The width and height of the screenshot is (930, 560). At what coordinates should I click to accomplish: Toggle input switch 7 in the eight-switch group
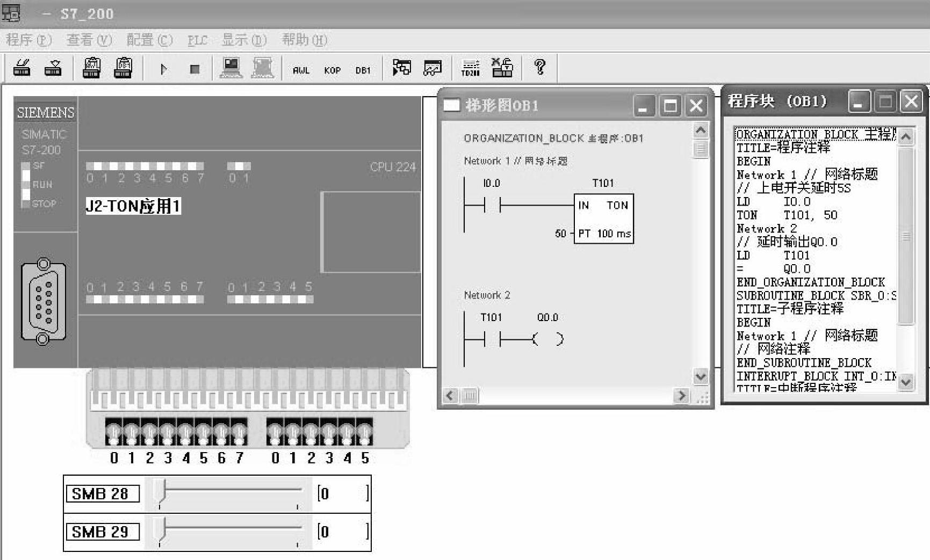tap(239, 432)
